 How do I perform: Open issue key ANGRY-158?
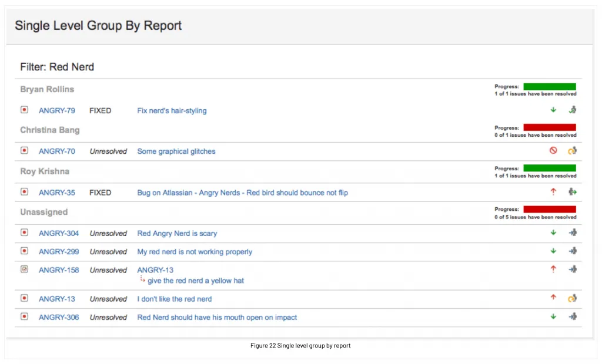59,270
